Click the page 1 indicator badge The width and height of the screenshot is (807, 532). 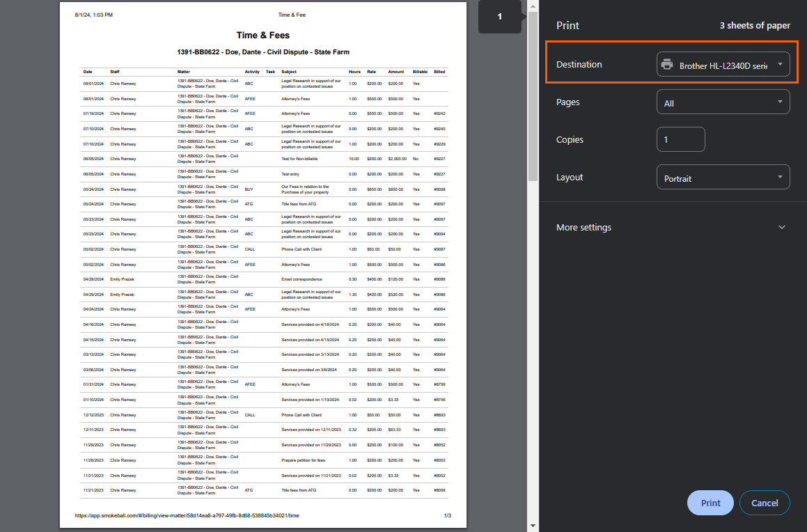pos(500,17)
